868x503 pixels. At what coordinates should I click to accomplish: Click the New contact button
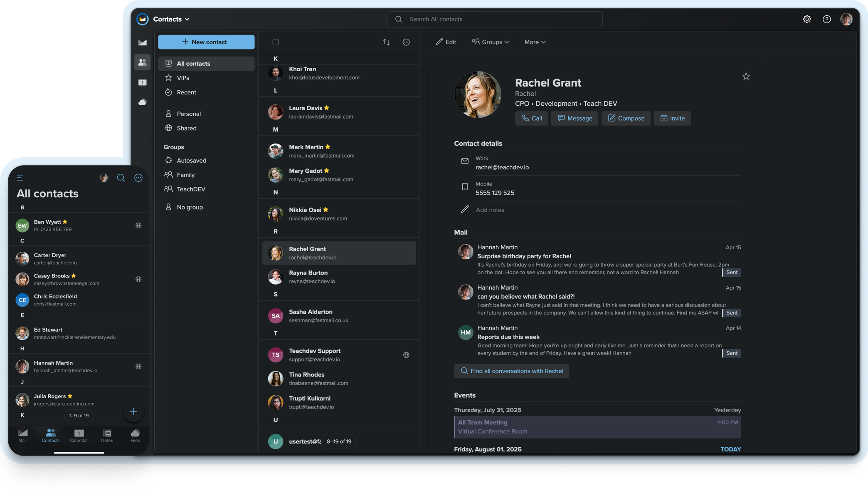(206, 42)
